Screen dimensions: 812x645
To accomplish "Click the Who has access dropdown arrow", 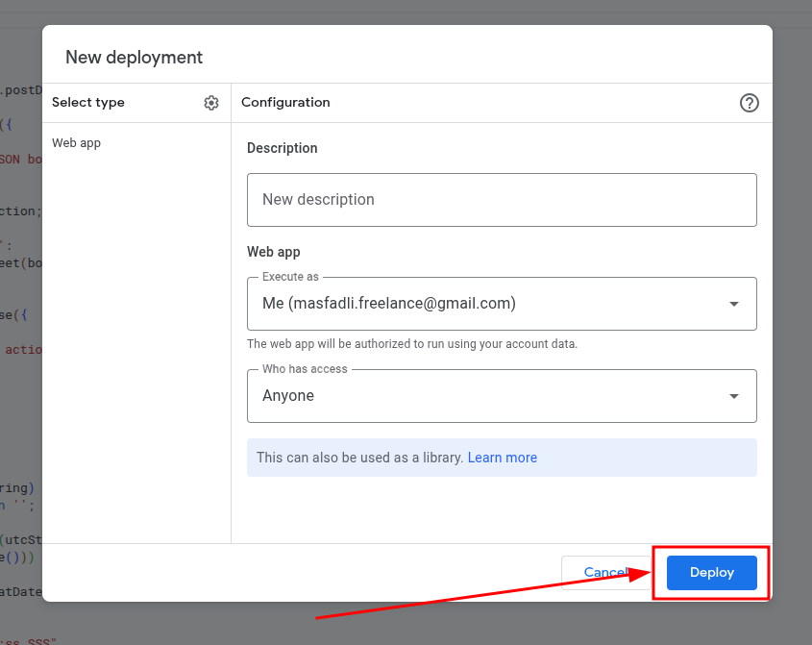I will 734,396.
